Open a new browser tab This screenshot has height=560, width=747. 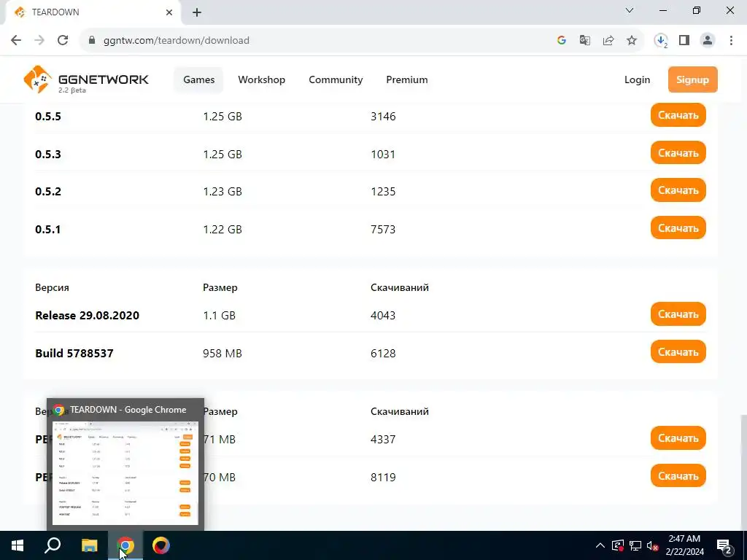coord(197,12)
